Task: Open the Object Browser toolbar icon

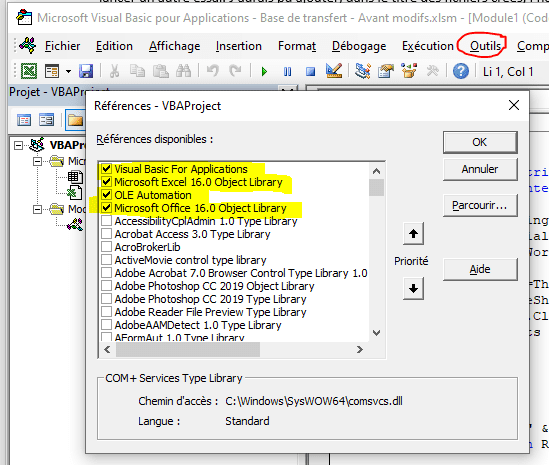Action: pos(409,71)
